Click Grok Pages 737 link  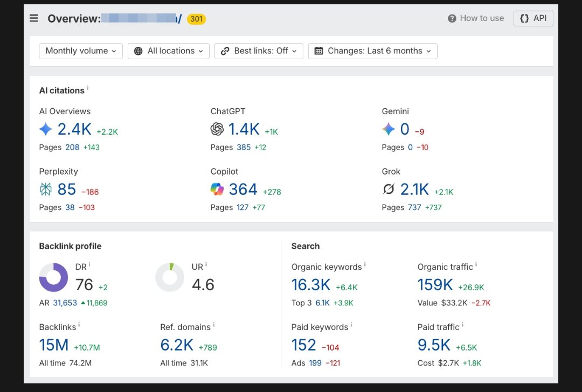(x=414, y=207)
